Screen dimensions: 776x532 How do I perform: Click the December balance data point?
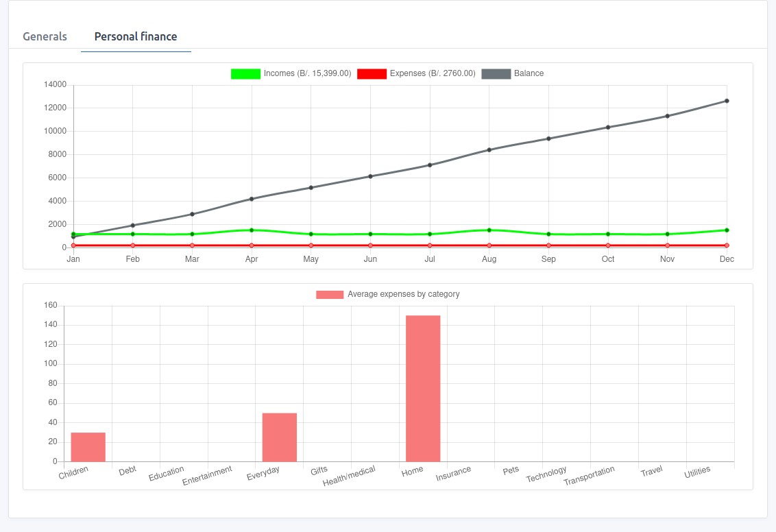pos(727,101)
